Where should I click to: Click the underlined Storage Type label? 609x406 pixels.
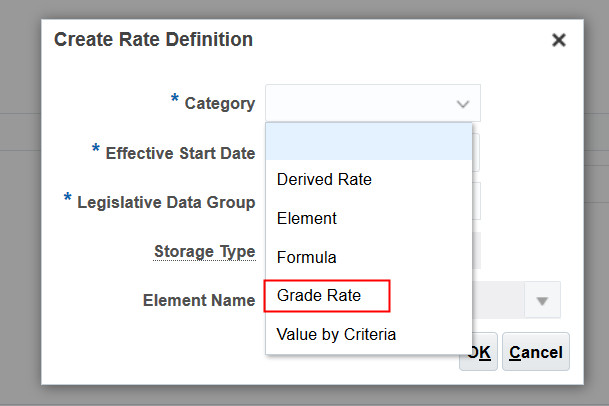(204, 251)
